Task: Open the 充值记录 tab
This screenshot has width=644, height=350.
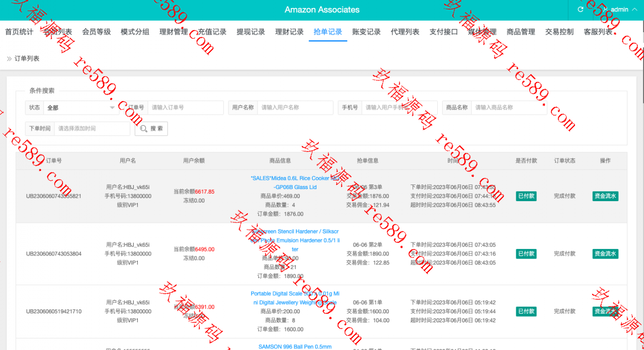Action: point(212,32)
